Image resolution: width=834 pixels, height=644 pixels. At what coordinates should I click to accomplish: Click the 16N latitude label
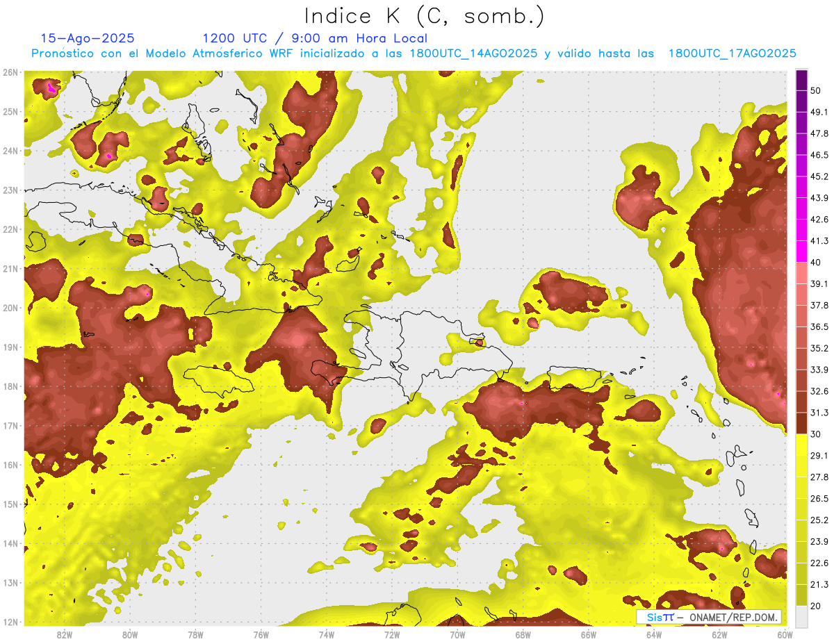(10, 465)
